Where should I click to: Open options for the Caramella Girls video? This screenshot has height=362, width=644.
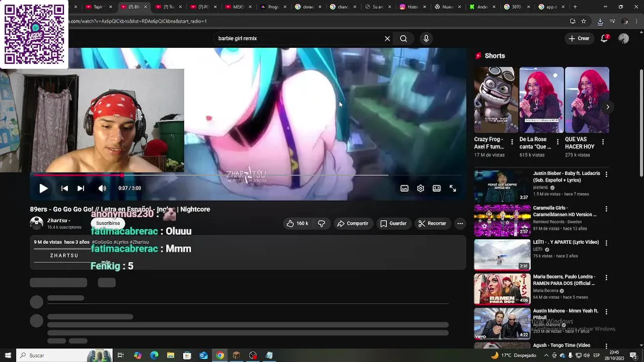click(x=606, y=209)
